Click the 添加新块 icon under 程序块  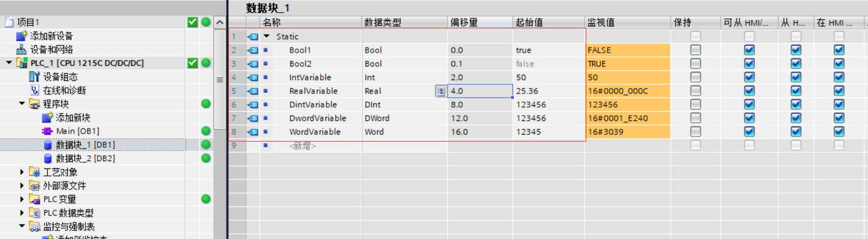[x=47, y=117]
